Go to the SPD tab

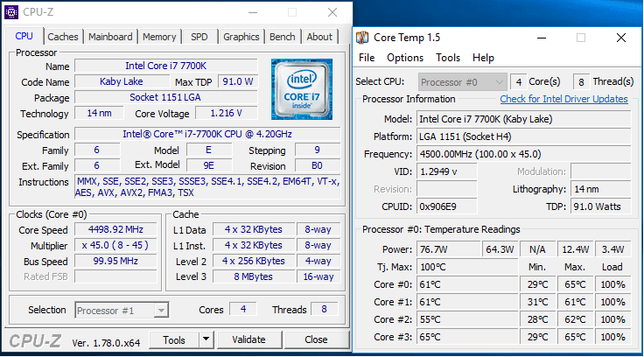[x=199, y=37]
